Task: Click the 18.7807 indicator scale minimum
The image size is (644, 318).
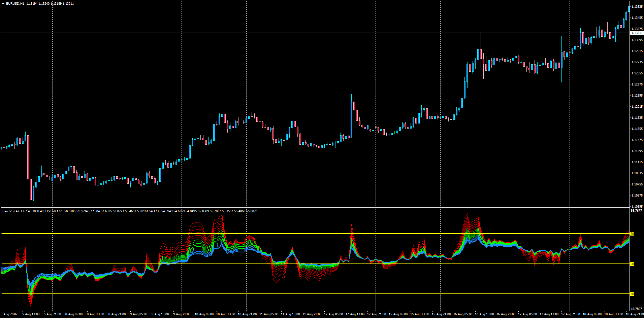Action: [636, 309]
